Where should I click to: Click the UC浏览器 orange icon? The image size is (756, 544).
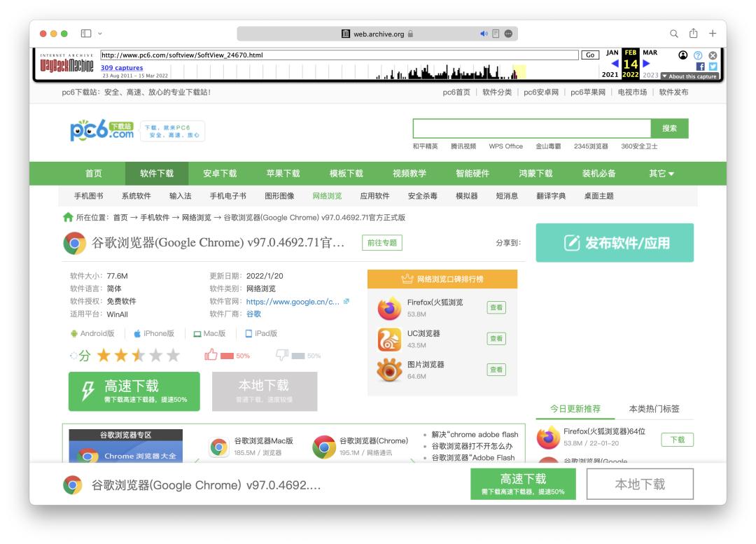coord(389,339)
